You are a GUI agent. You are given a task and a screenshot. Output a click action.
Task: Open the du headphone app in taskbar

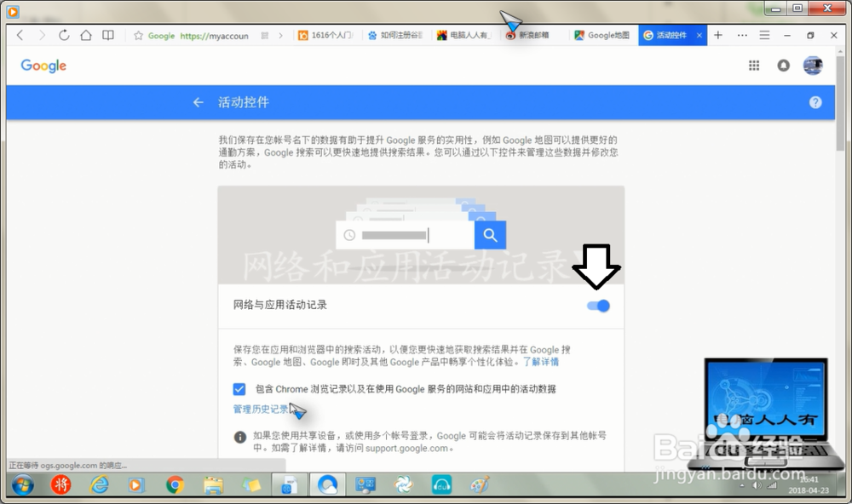coord(441,485)
